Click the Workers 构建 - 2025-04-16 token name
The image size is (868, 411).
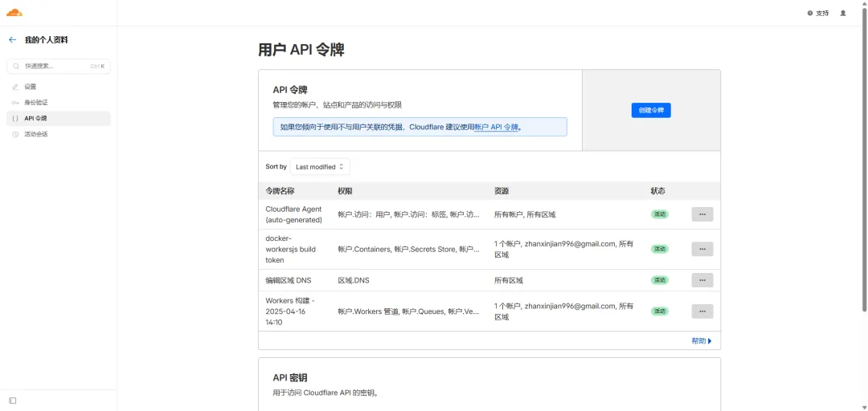point(290,311)
